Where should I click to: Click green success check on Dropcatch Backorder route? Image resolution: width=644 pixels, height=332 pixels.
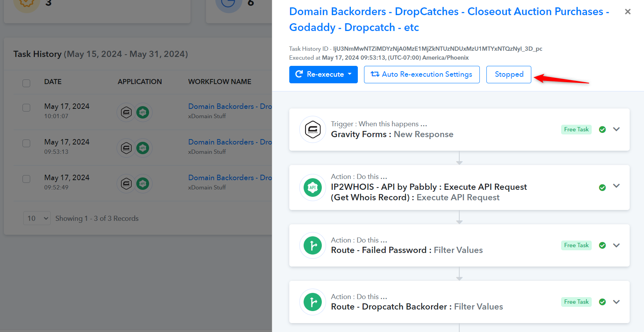(602, 302)
